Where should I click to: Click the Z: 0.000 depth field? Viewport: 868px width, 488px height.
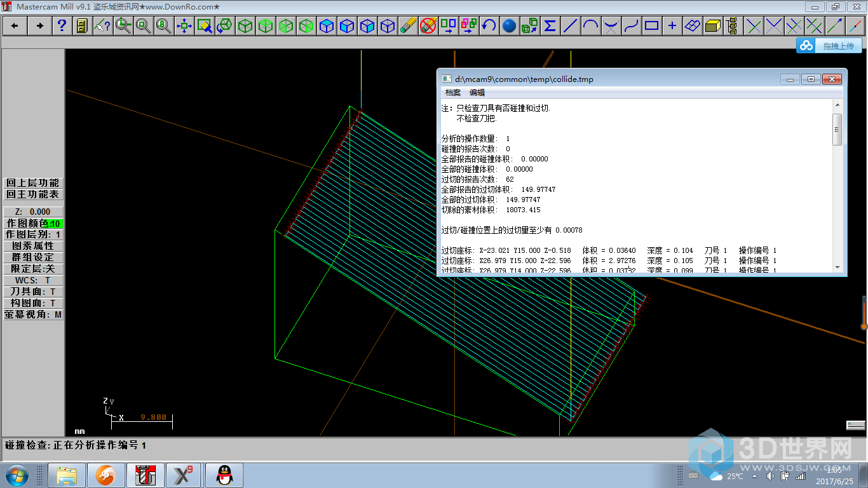[33, 212]
